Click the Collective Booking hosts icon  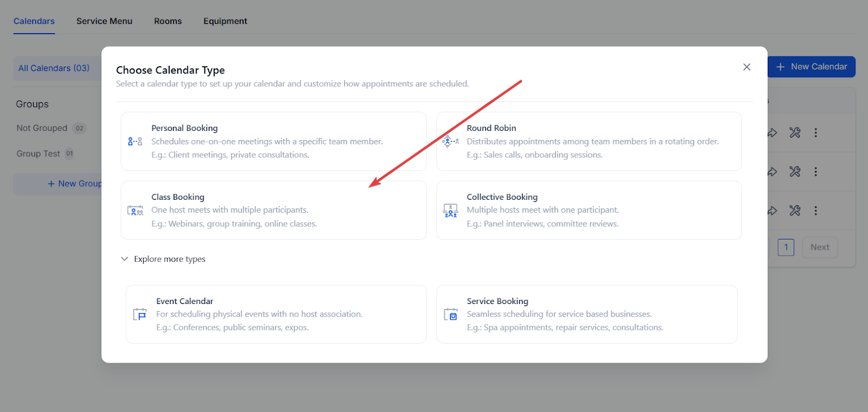pos(450,211)
